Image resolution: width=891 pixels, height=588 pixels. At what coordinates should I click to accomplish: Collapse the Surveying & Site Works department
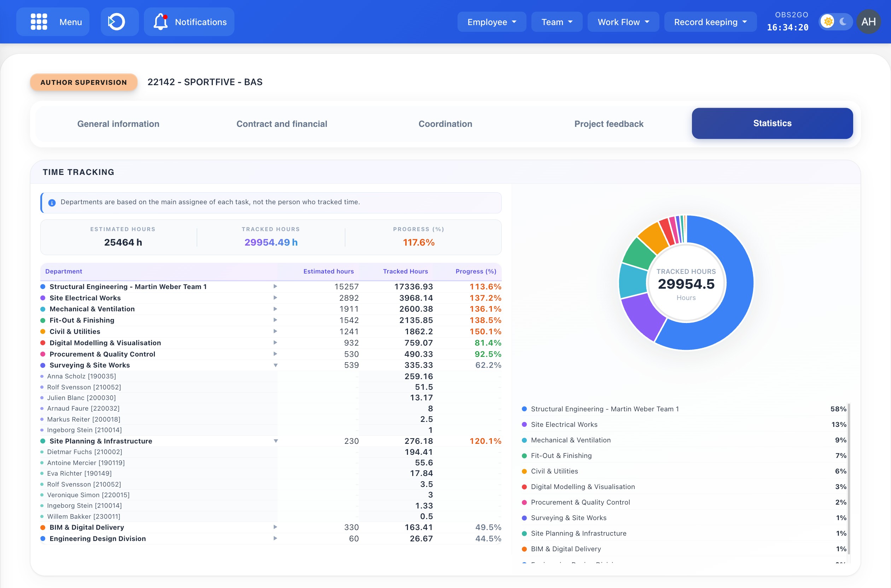coord(276,365)
